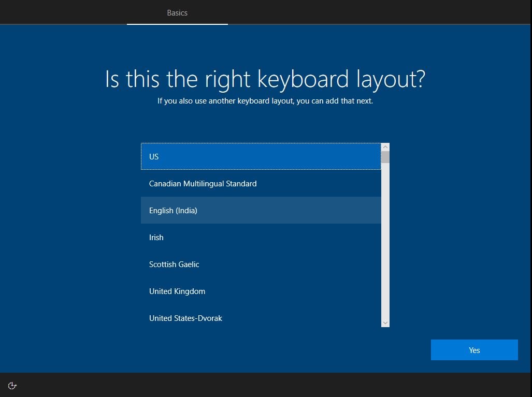Pick the Irish keyboard layout

click(x=261, y=237)
